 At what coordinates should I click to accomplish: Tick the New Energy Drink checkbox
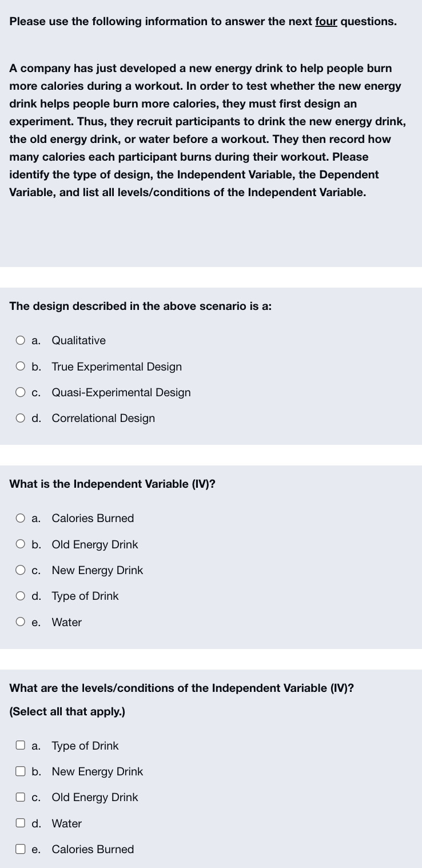click(21, 771)
